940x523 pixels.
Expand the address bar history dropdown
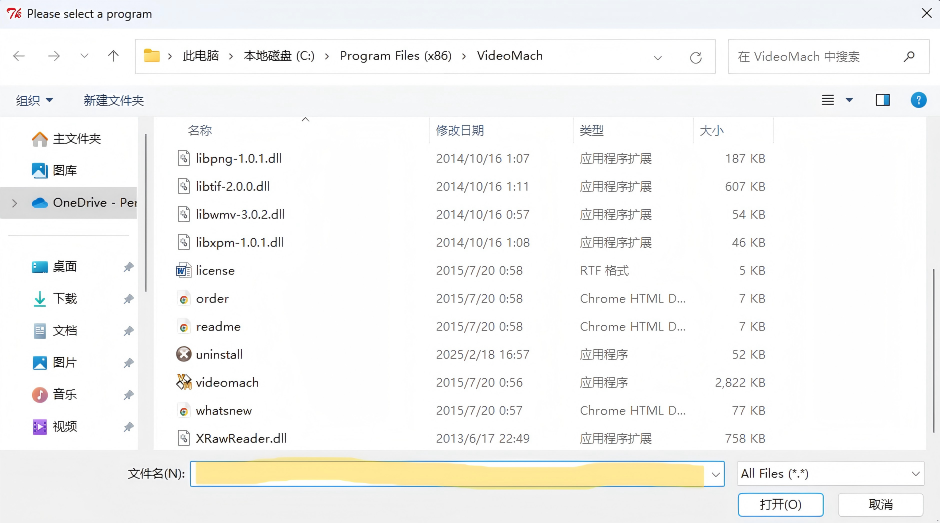(658, 58)
